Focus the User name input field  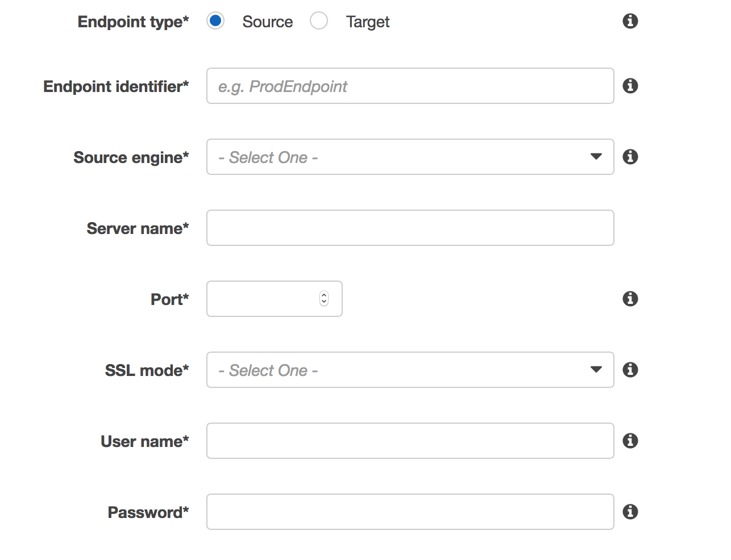click(410, 441)
